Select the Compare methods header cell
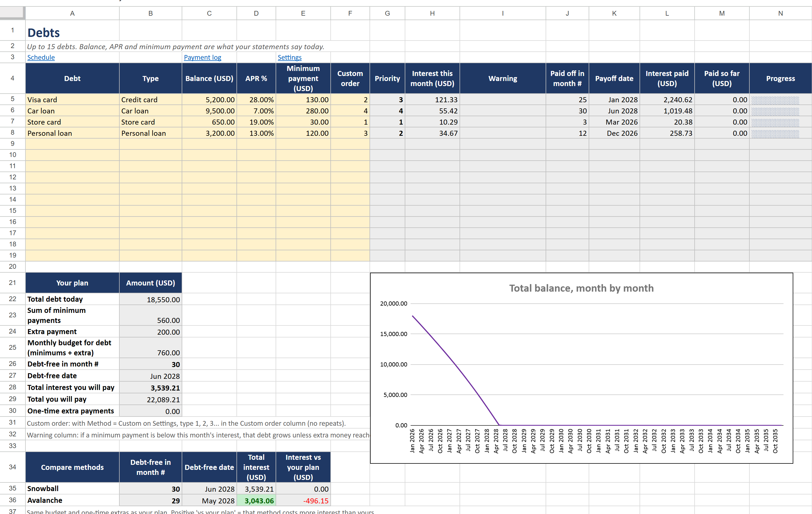The width and height of the screenshot is (812, 514). tap(72, 467)
